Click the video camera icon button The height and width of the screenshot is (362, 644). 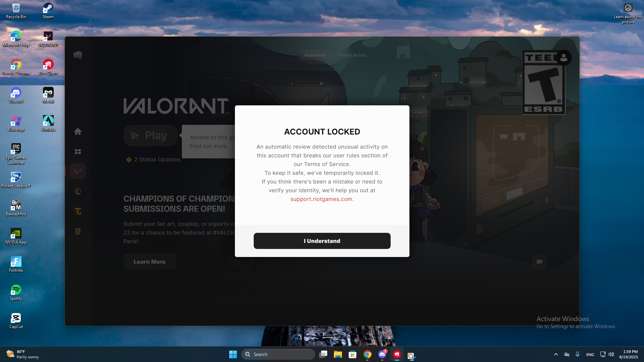540,262
